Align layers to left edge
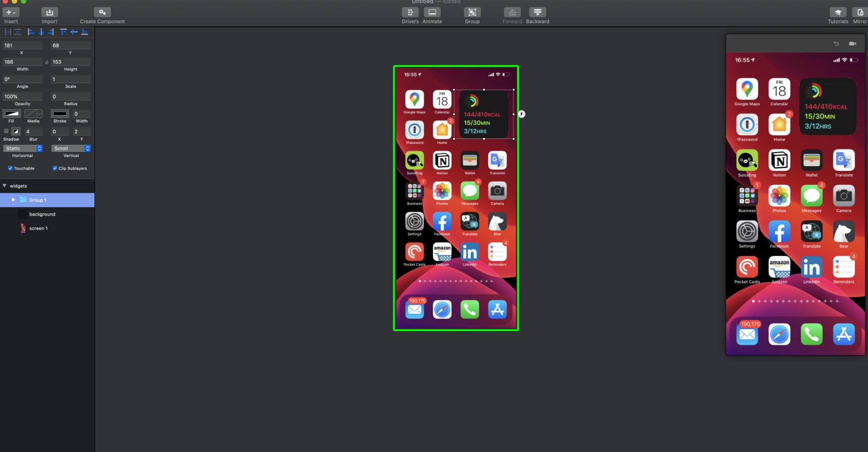 (x=31, y=32)
